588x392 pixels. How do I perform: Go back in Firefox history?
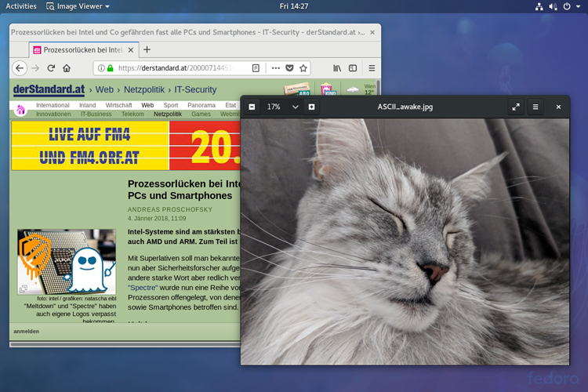20,68
